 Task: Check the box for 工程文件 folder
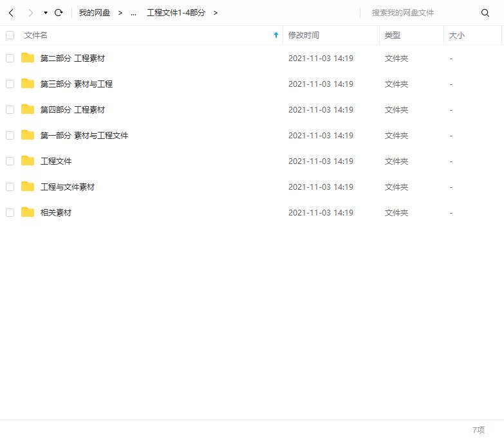[x=10, y=161]
